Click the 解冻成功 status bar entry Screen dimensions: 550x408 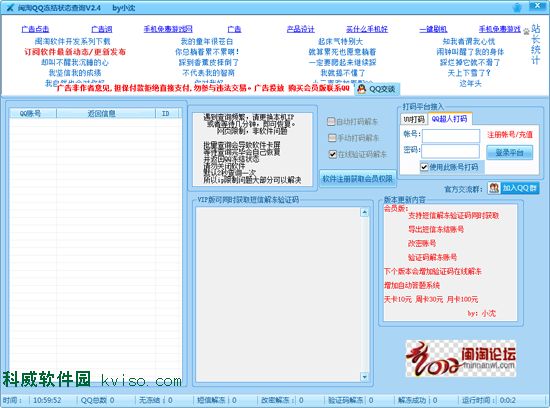417,400
